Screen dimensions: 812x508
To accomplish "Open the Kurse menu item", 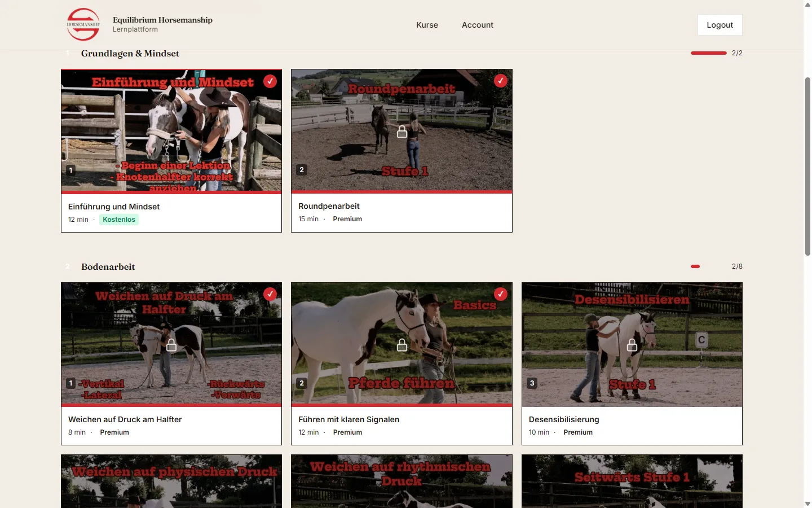I will [427, 25].
